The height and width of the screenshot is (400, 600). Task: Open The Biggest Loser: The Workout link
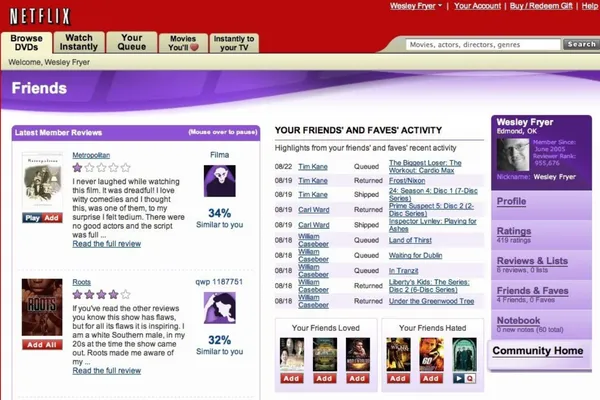(x=425, y=167)
